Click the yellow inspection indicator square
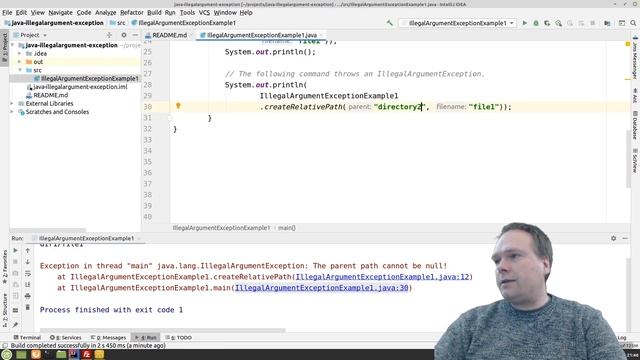This screenshot has height=360, width=640. pyautogui.click(x=628, y=44)
